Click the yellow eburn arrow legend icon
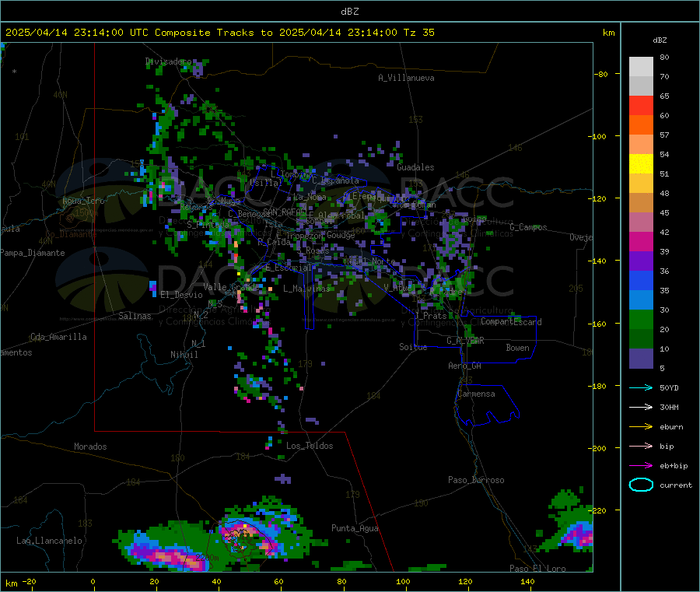The height and width of the screenshot is (592, 700). pyautogui.click(x=641, y=427)
